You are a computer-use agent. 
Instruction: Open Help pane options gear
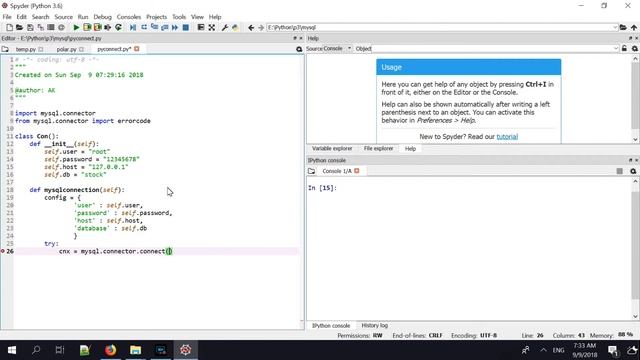pyautogui.click(x=635, y=49)
